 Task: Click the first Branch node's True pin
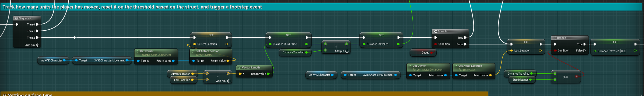465,38
